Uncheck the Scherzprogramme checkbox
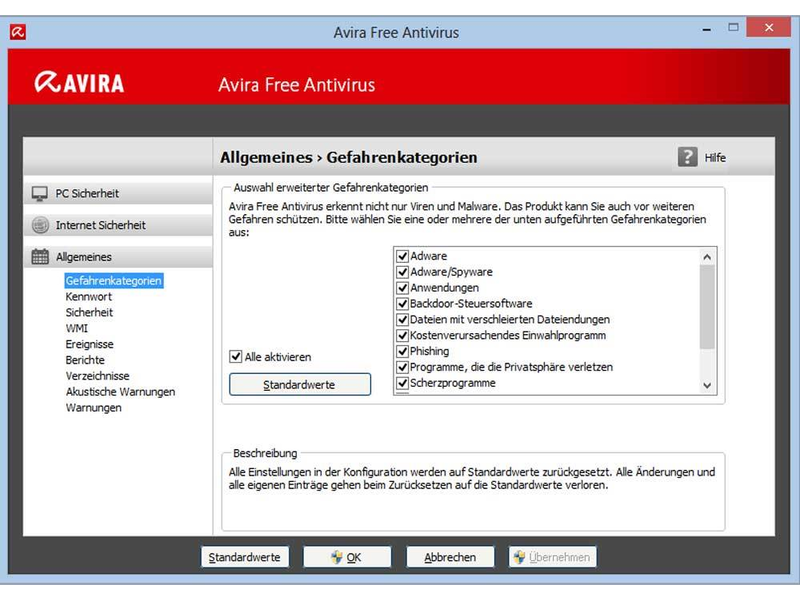 coord(403,383)
